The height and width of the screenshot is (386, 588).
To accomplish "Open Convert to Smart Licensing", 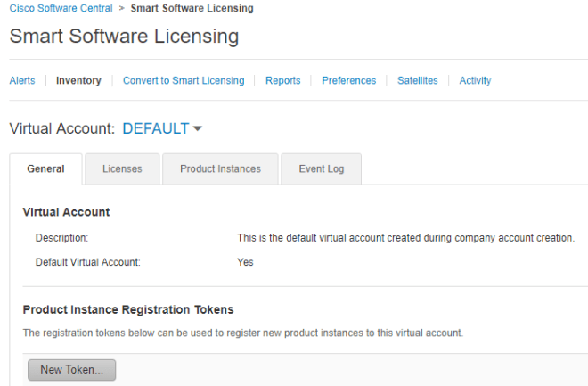I will click(x=184, y=80).
